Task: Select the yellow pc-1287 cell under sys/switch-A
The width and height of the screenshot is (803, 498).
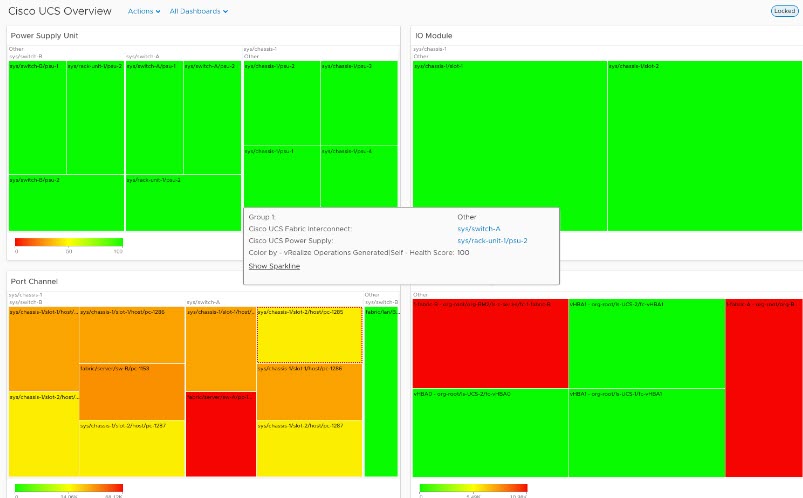Action: (309, 449)
